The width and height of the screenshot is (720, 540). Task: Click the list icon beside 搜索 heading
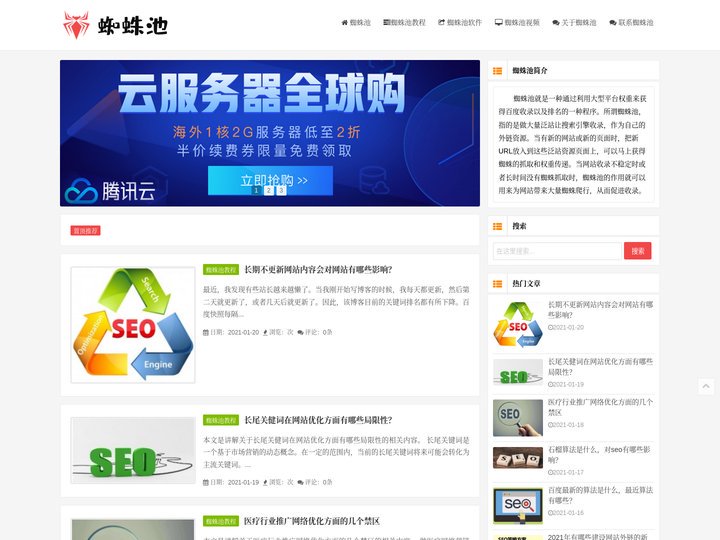[497, 226]
